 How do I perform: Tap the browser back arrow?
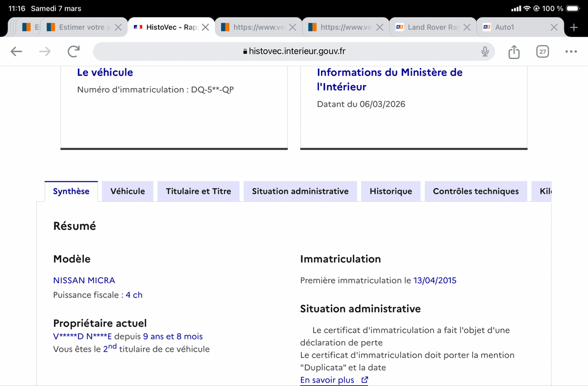coord(16,51)
